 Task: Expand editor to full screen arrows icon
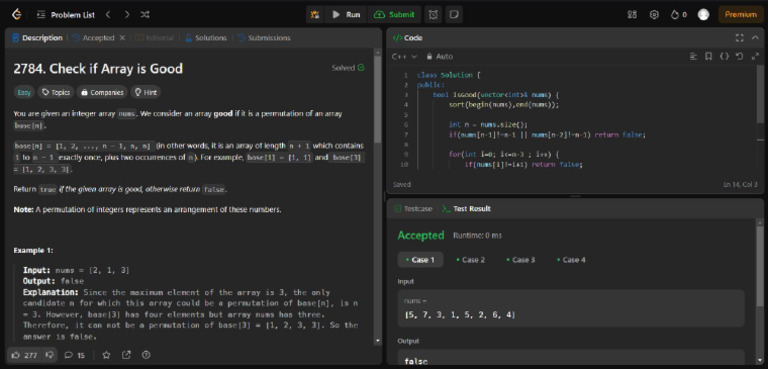click(755, 56)
